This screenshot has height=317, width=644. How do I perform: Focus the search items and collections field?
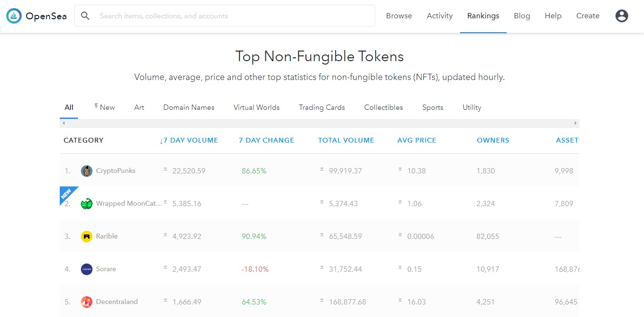[x=224, y=16]
